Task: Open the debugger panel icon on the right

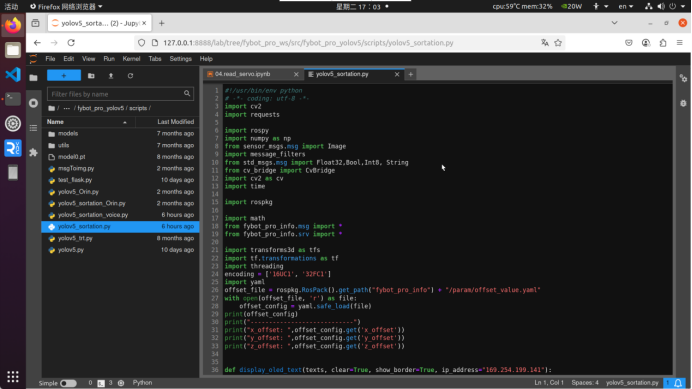Action: [683, 103]
